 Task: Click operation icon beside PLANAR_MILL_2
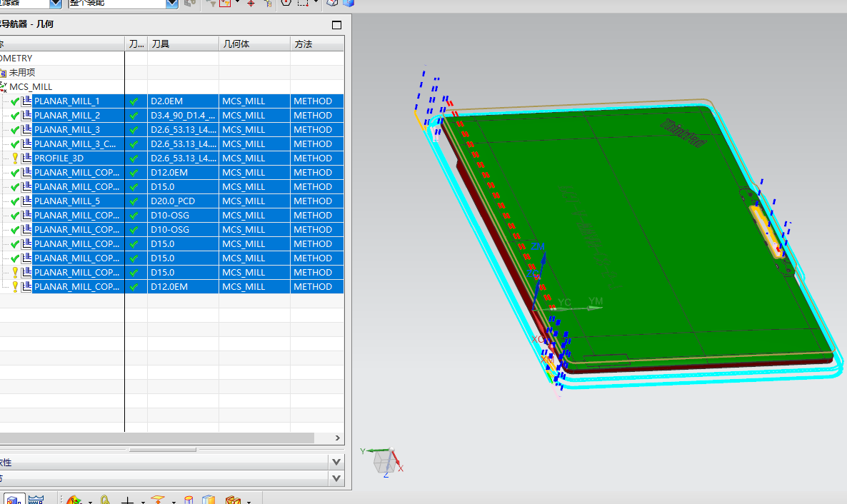(26, 115)
